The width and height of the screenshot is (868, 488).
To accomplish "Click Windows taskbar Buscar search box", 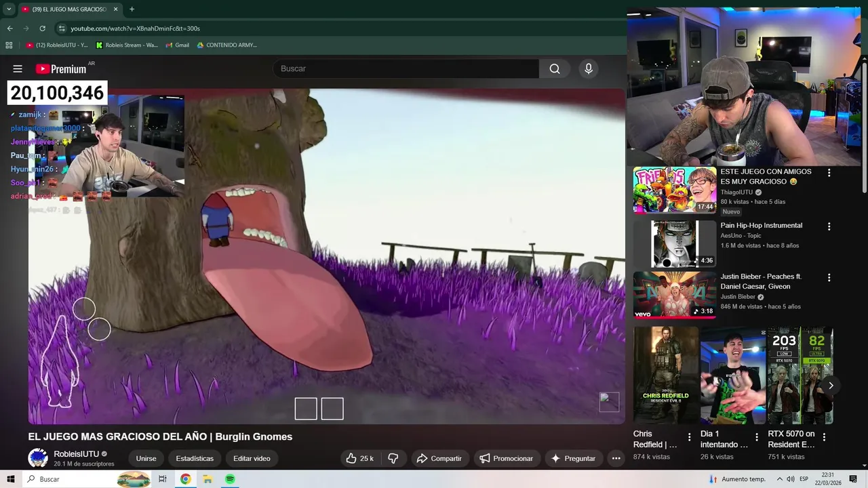I will point(86,479).
